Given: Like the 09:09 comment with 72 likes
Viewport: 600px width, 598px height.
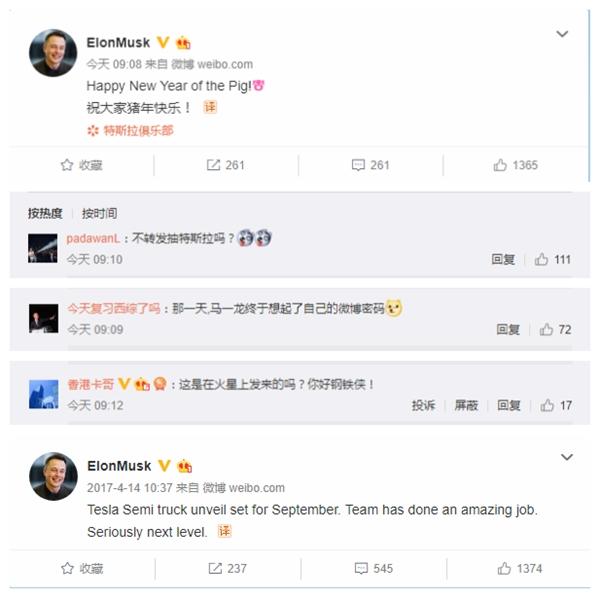Looking at the screenshot, I should tap(556, 329).
